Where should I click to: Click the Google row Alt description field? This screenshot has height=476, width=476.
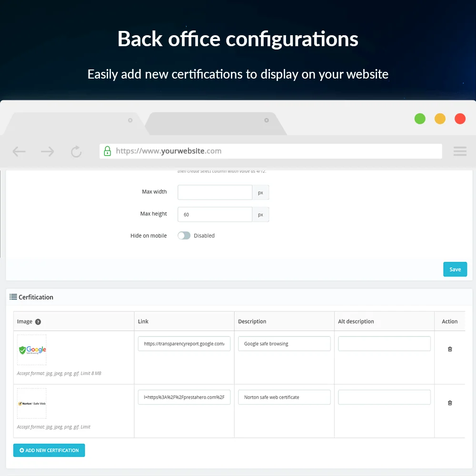pyautogui.click(x=384, y=344)
